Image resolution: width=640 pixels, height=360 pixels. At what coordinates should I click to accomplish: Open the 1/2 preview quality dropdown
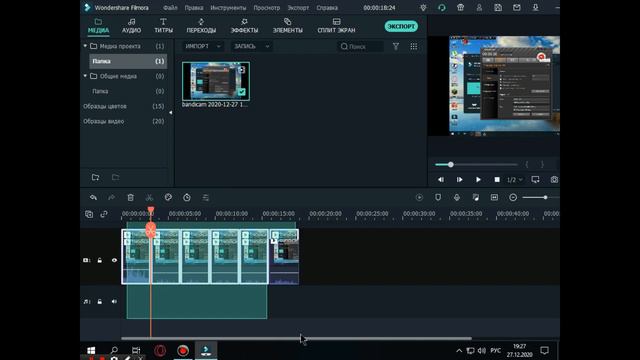pos(515,180)
